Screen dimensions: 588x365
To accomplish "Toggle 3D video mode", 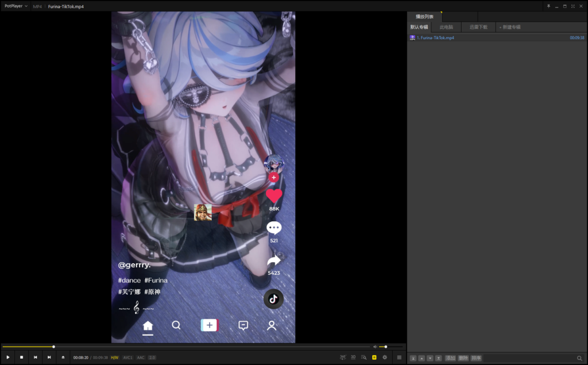I will (x=353, y=358).
